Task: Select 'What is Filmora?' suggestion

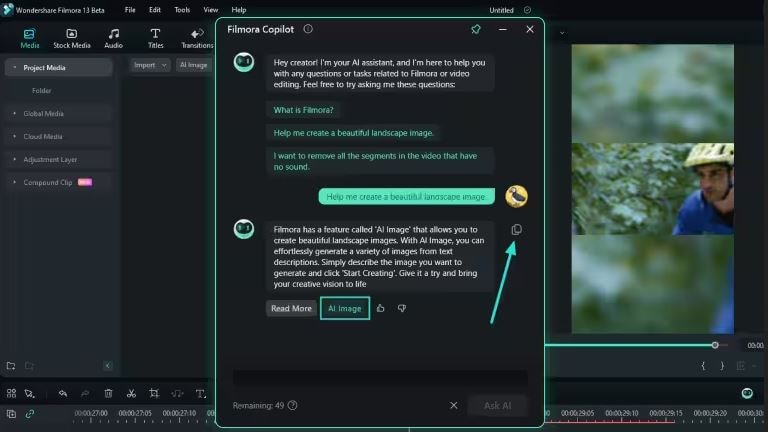Action: coord(304,110)
